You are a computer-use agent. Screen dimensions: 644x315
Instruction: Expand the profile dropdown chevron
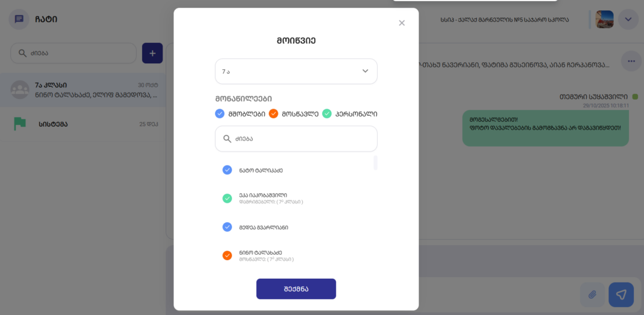628,19
